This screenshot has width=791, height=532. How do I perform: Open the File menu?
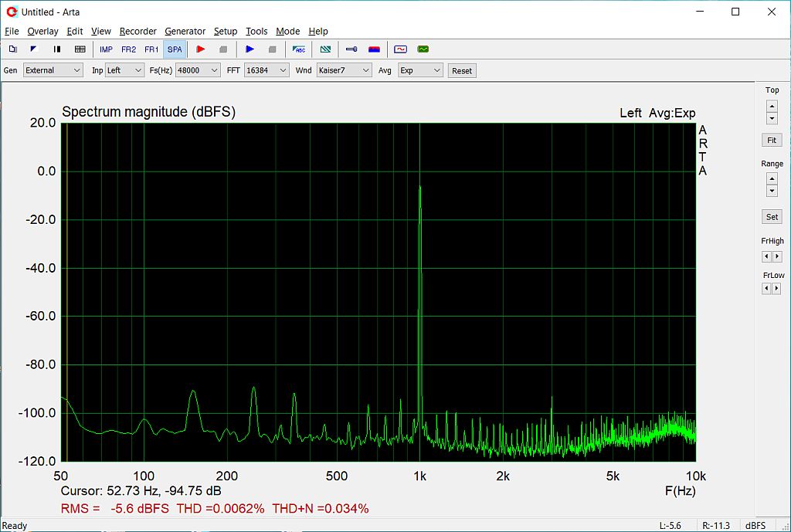[12, 31]
